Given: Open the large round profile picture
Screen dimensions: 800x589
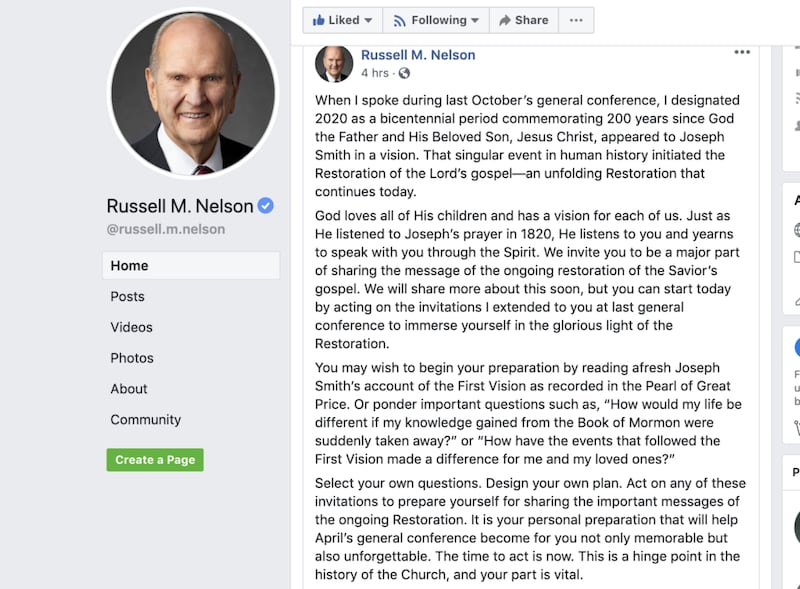Looking at the screenshot, I should [192, 93].
